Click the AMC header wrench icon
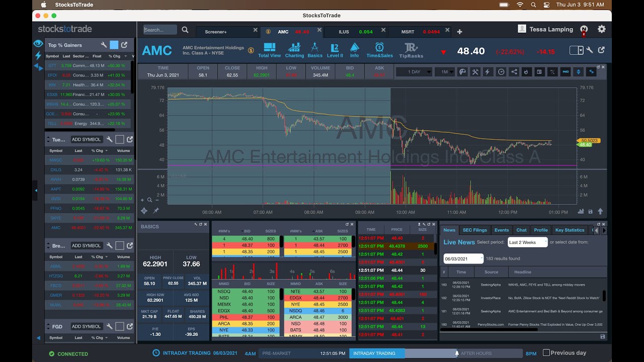This screenshot has width=644, height=362. tap(590, 50)
